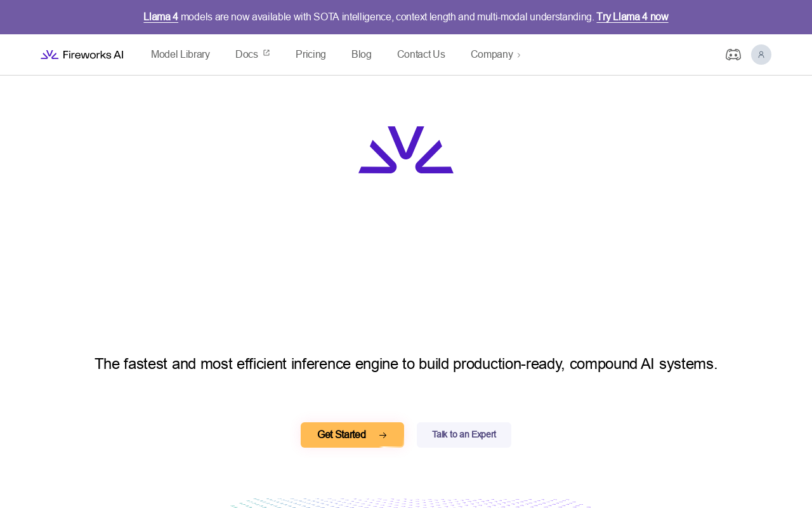
Task: Click the inference engine tagline text
Action: point(406,364)
